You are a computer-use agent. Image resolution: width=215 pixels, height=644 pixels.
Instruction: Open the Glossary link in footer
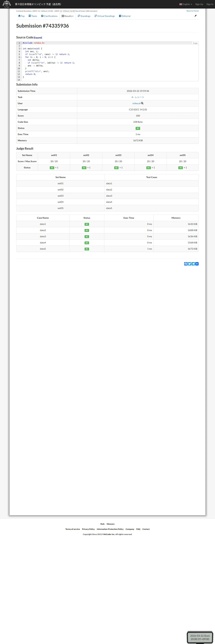(110, 524)
